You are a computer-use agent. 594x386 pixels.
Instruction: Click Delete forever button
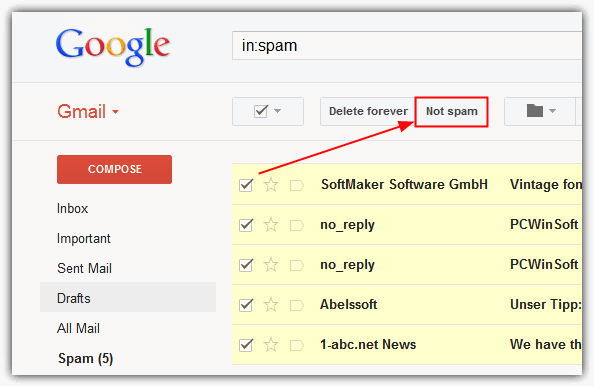pos(368,111)
